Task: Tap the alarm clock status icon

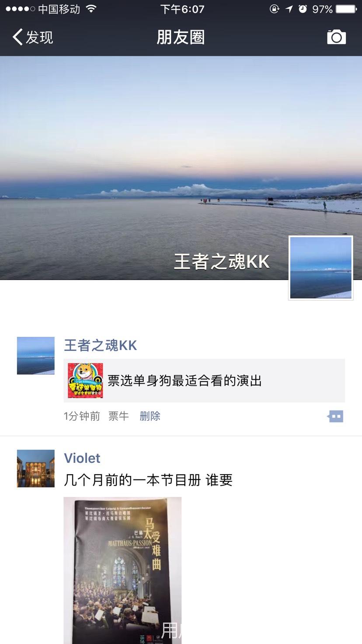Action: coord(303,9)
